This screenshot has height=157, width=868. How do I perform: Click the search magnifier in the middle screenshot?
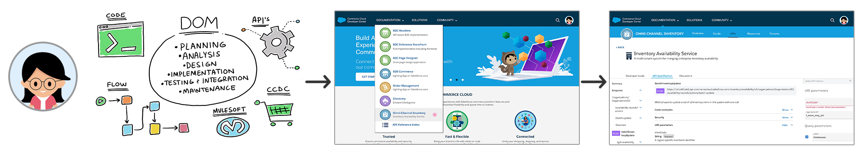(x=558, y=20)
